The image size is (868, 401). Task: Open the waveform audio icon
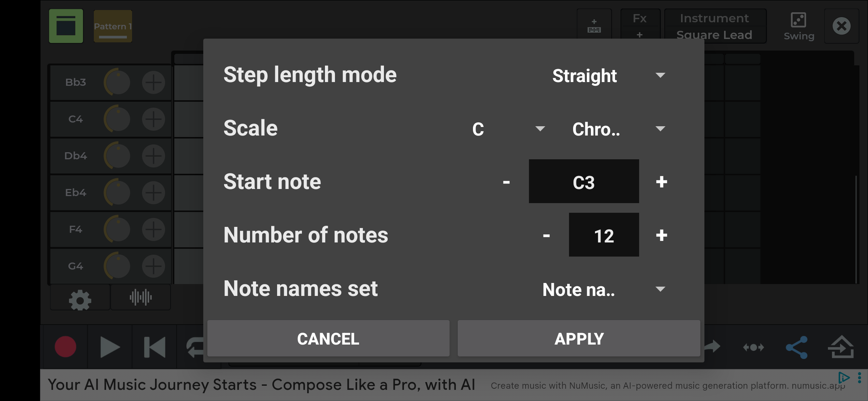(141, 297)
